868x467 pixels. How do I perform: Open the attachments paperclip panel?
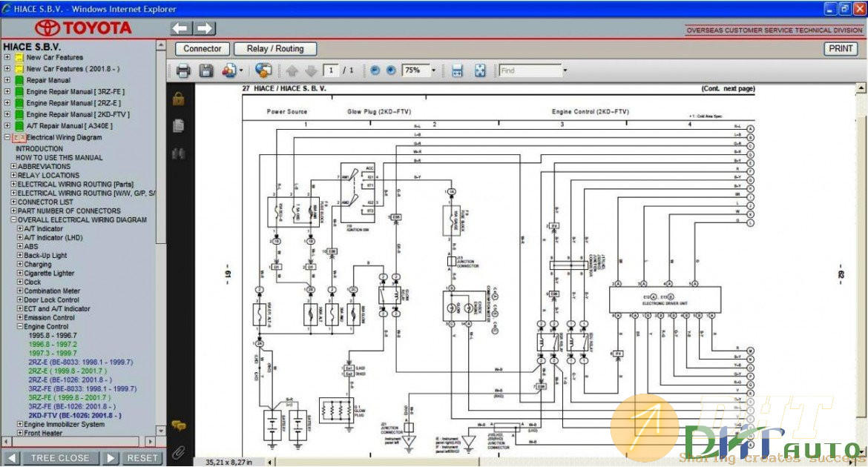(x=178, y=451)
